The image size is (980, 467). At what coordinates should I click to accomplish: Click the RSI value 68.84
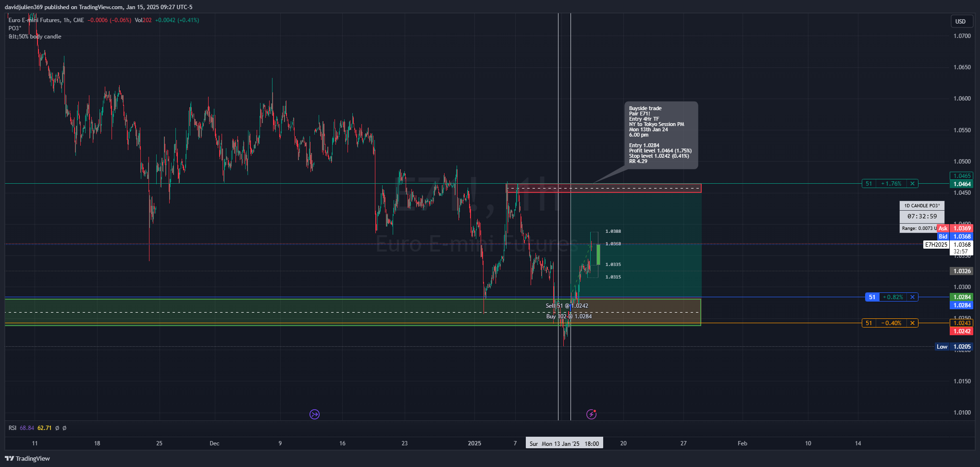tap(27, 428)
